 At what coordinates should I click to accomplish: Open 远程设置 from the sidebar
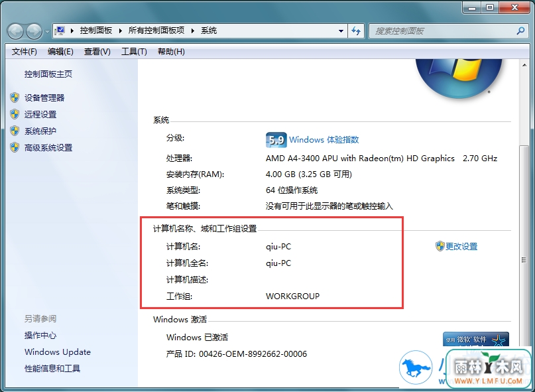point(40,114)
